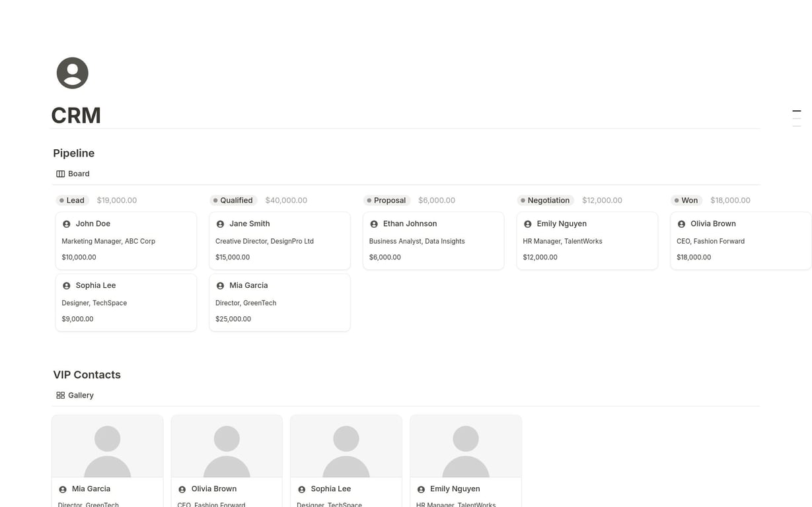Click Ethan Johnson's contact icon

[x=374, y=224]
